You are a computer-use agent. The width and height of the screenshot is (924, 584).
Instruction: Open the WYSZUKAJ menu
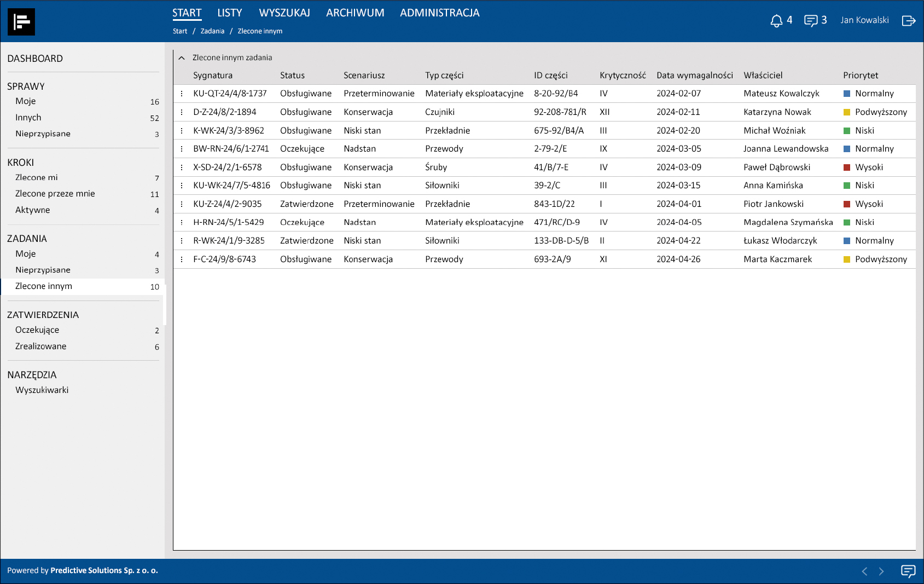[x=284, y=13]
